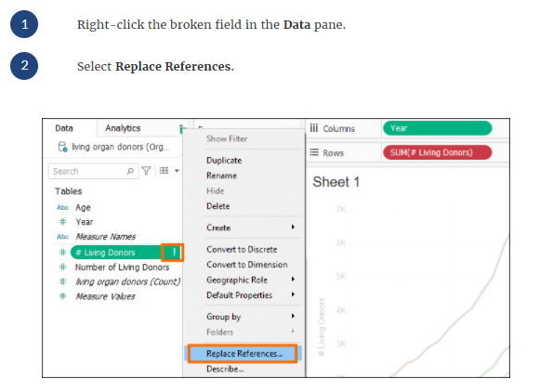
Task: Open the filter fields funnel icon
Action: tap(146, 171)
